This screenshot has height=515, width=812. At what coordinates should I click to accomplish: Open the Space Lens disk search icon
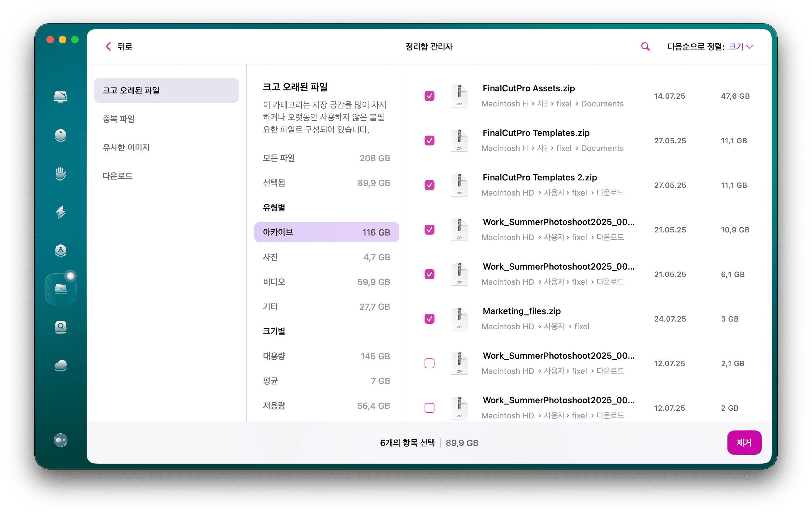coord(61,327)
